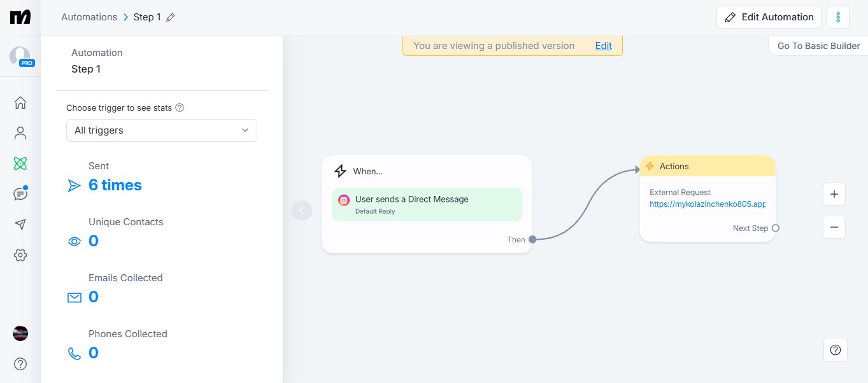The image size is (868, 383).
Task: Go to Home in sidebar
Action: 20,102
